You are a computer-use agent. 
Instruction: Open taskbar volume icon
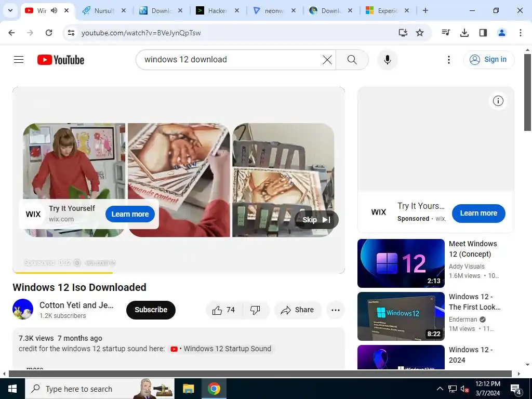(x=464, y=389)
